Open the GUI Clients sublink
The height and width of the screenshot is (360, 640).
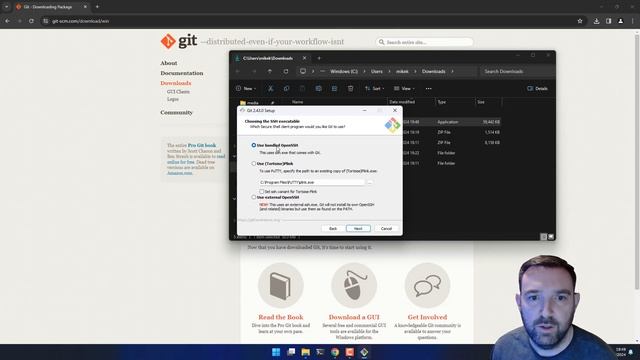pyautogui.click(x=178, y=92)
